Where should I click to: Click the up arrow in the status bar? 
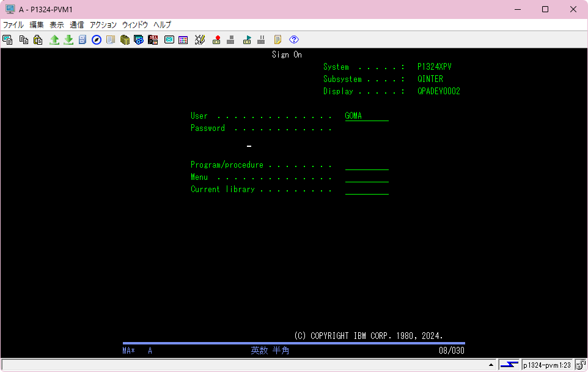coord(491,365)
